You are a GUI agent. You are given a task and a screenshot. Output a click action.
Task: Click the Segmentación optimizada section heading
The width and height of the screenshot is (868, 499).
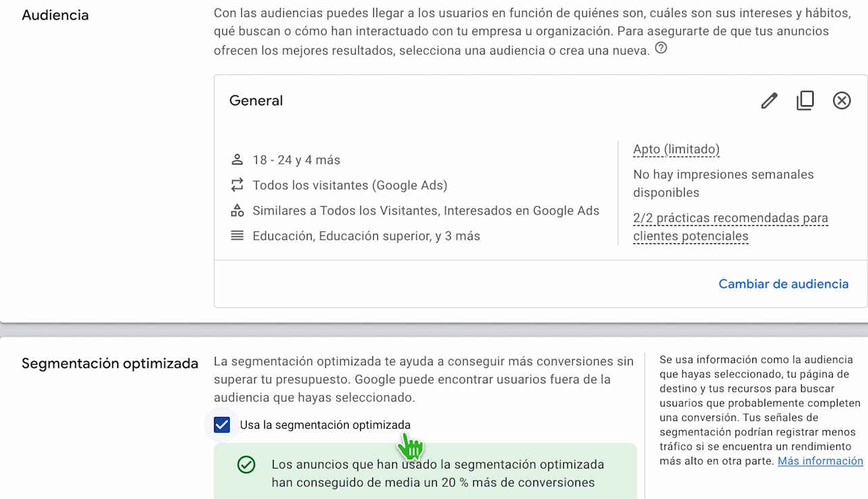pos(110,364)
